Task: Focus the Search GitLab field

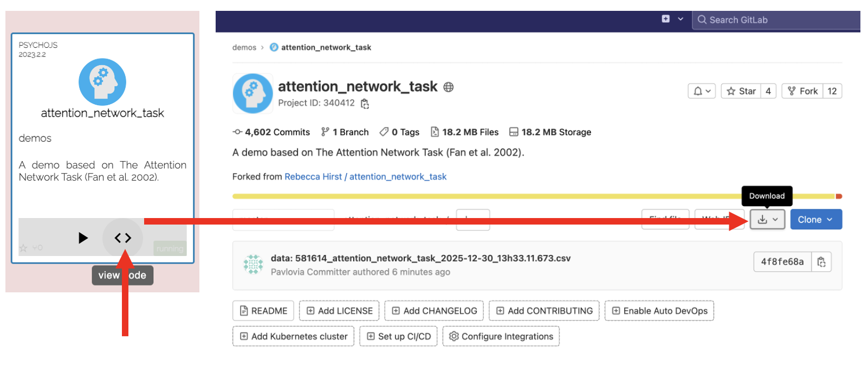Action: click(x=780, y=20)
